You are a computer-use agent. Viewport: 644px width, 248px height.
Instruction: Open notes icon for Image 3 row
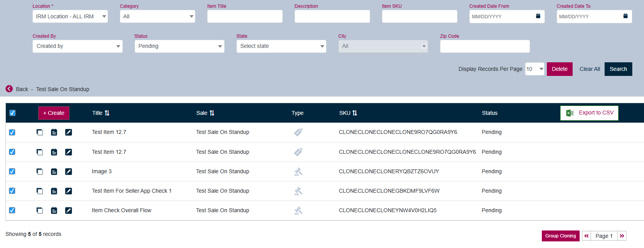[x=54, y=171]
